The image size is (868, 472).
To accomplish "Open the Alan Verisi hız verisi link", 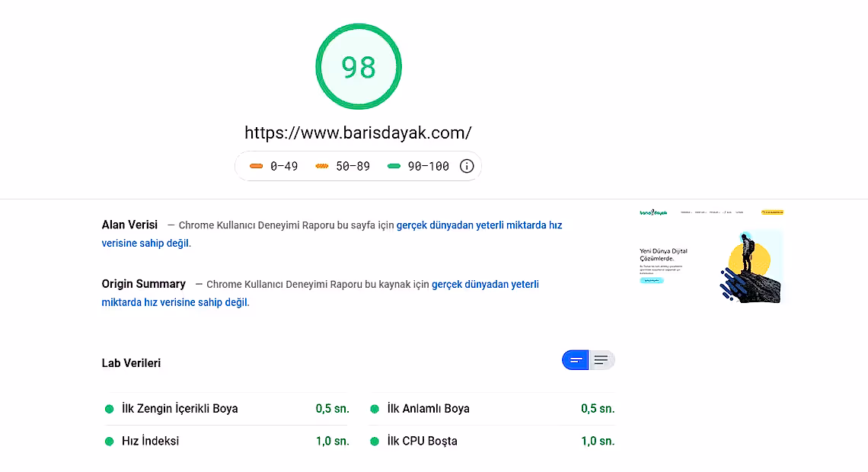I will coord(479,225).
